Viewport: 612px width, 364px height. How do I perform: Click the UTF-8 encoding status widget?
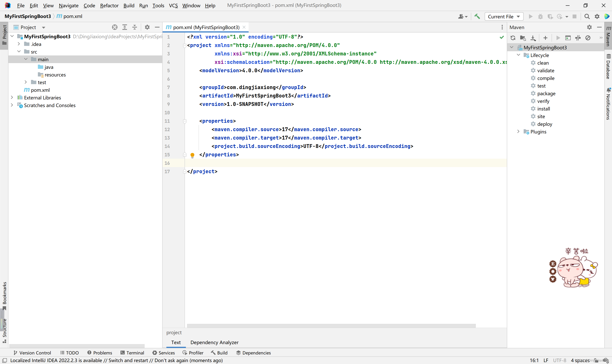pos(559,360)
